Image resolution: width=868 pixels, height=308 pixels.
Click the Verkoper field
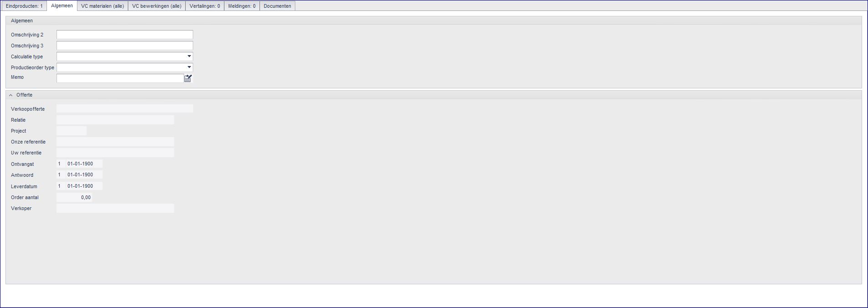coord(115,208)
